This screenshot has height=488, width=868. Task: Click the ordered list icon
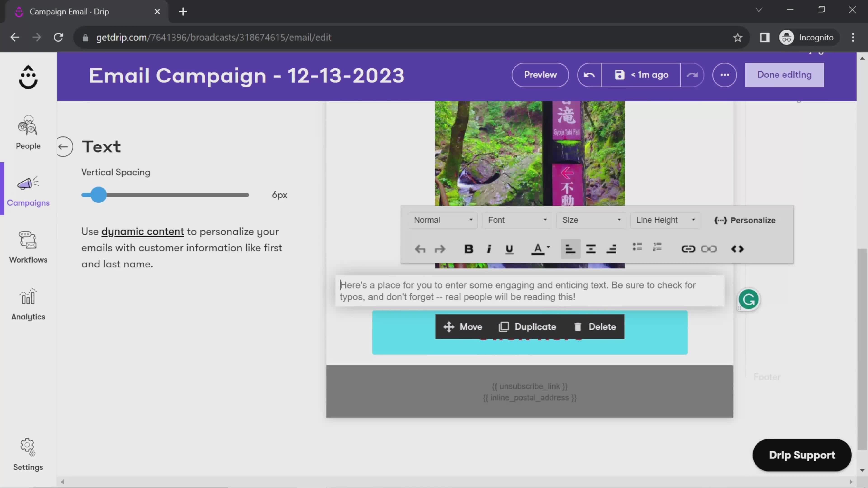(x=658, y=249)
